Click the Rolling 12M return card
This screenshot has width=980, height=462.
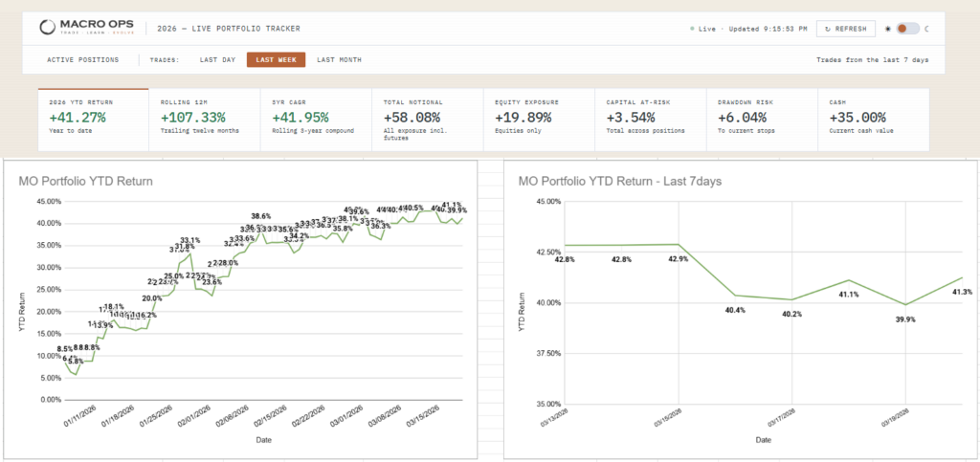pyautogui.click(x=205, y=120)
